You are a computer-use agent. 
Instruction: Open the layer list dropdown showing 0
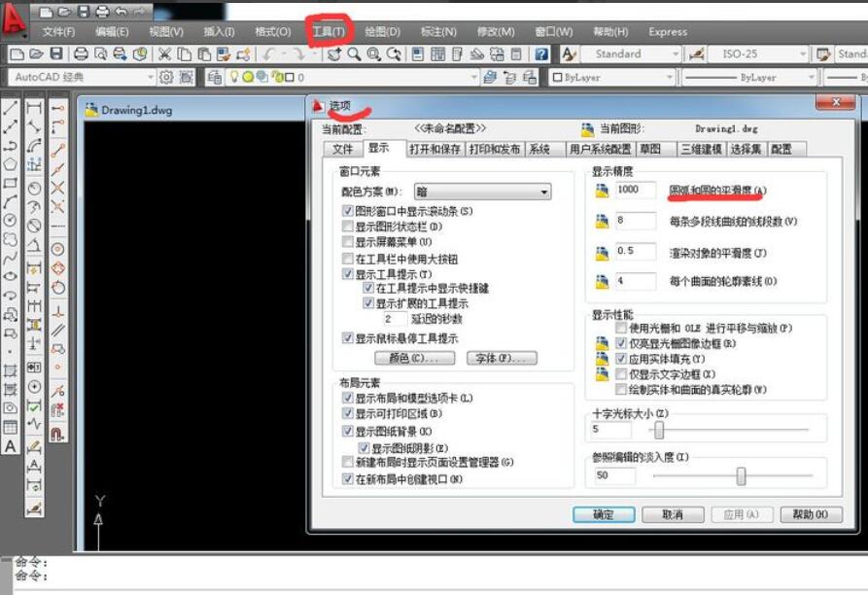coord(351,78)
